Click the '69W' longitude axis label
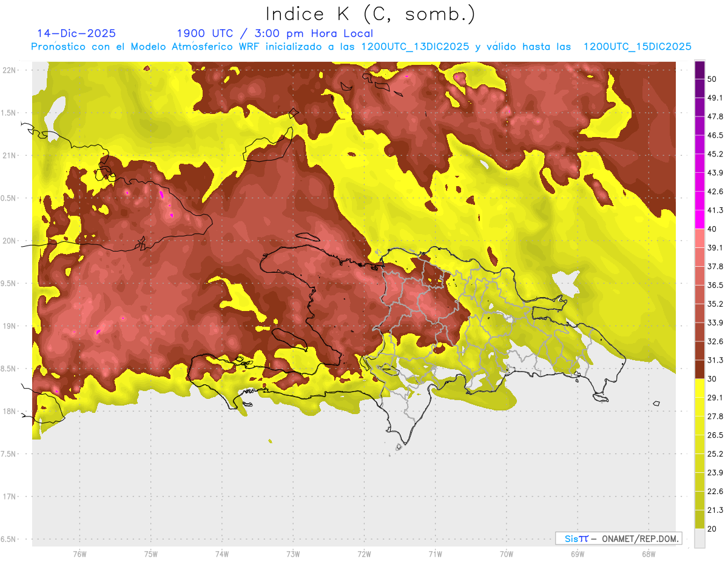The height and width of the screenshot is (562, 728). coord(578,554)
